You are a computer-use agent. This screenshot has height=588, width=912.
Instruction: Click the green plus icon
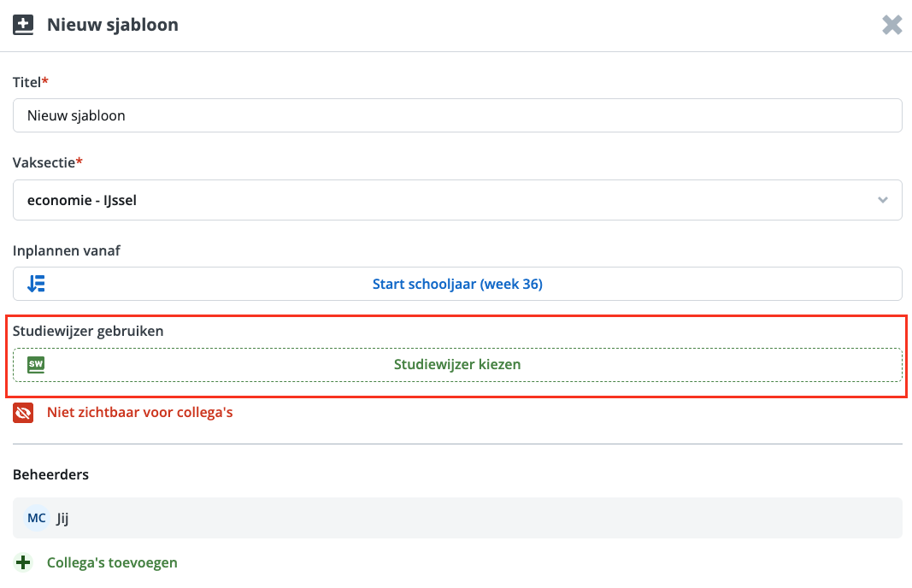pyautogui.click(x=23, y=562)
